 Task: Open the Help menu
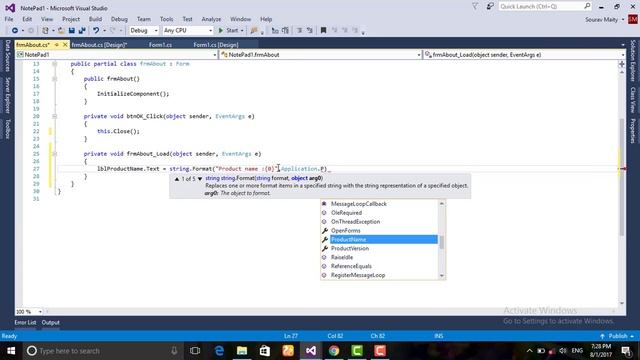266,19
